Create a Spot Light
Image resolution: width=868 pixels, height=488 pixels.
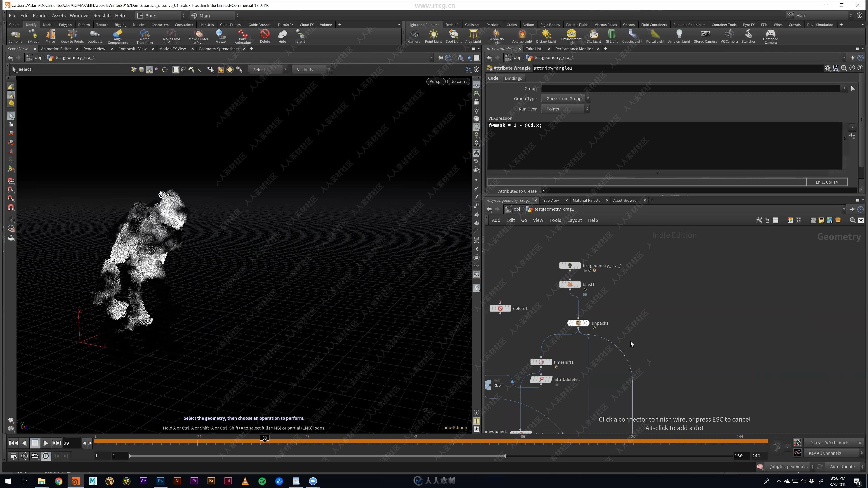[453, 36]
